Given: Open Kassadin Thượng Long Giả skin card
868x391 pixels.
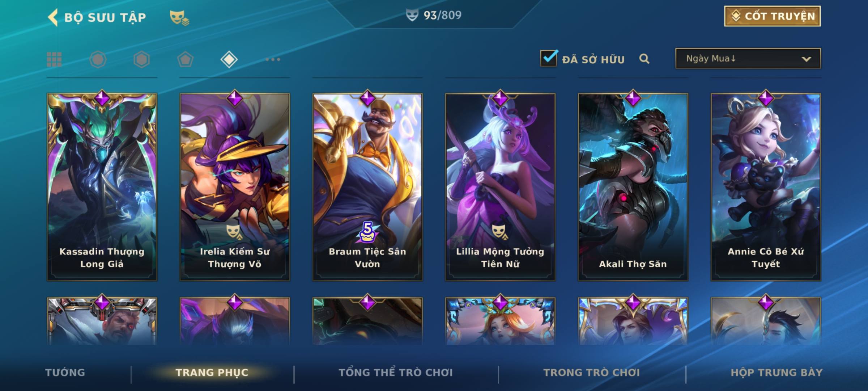Looking at the screenshot, I should tap(102, 187).
